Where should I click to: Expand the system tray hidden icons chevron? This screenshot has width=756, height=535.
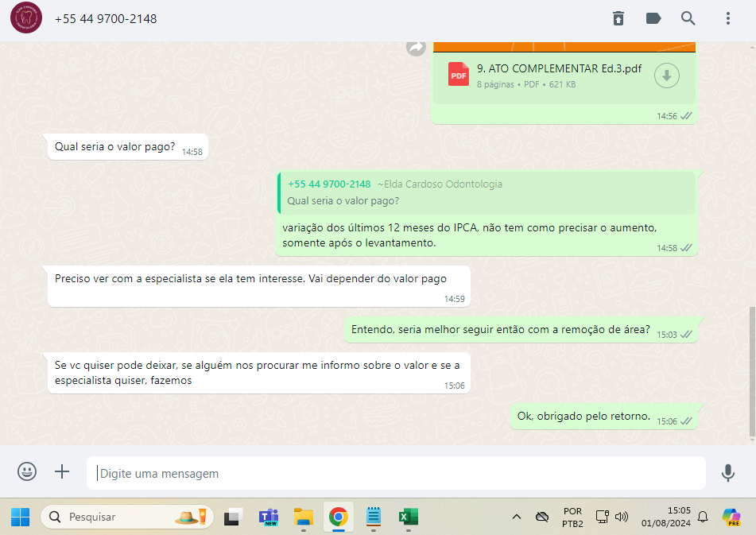516,517
